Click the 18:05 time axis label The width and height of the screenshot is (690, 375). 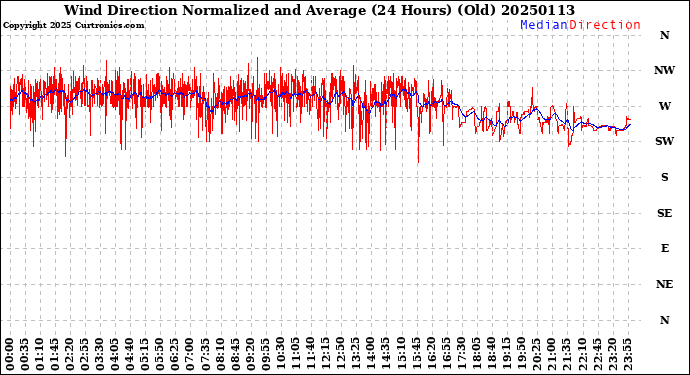476,354
